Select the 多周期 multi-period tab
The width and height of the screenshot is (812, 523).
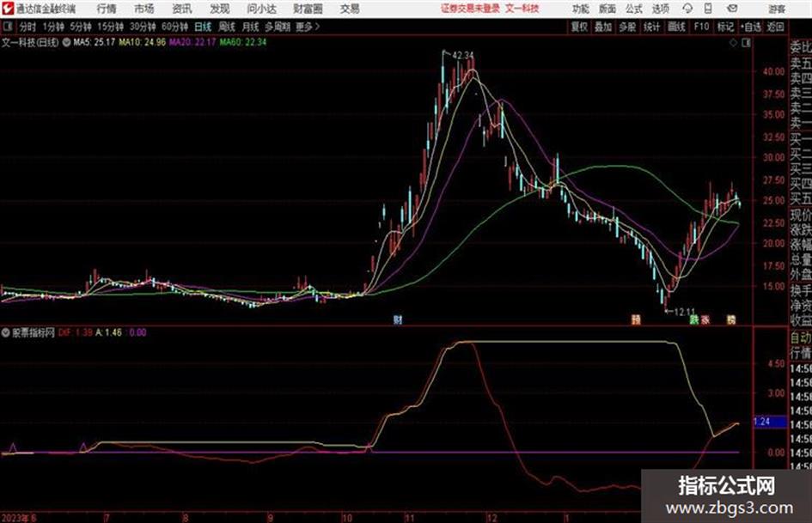click(277, 27)
